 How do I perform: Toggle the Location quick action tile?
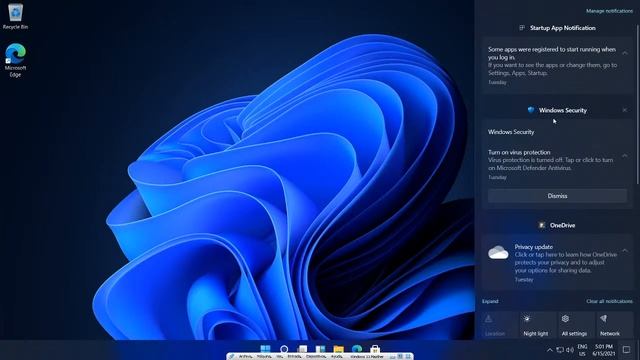tap(500, 325)
